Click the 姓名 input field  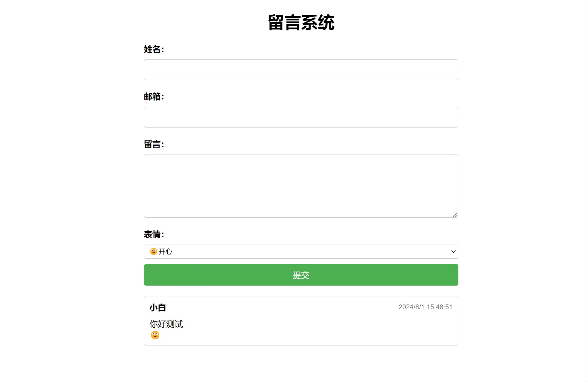tap(301, 69)
